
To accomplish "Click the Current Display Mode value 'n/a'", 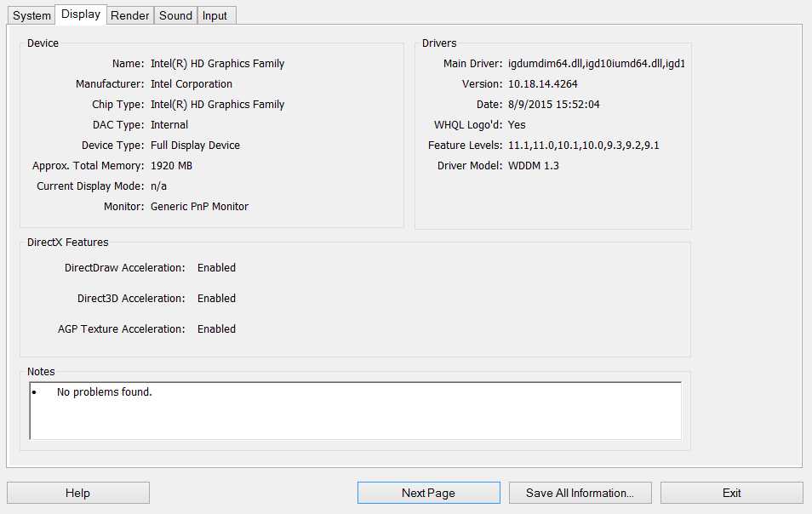I will pyautogui.click(x=158, y=186).
